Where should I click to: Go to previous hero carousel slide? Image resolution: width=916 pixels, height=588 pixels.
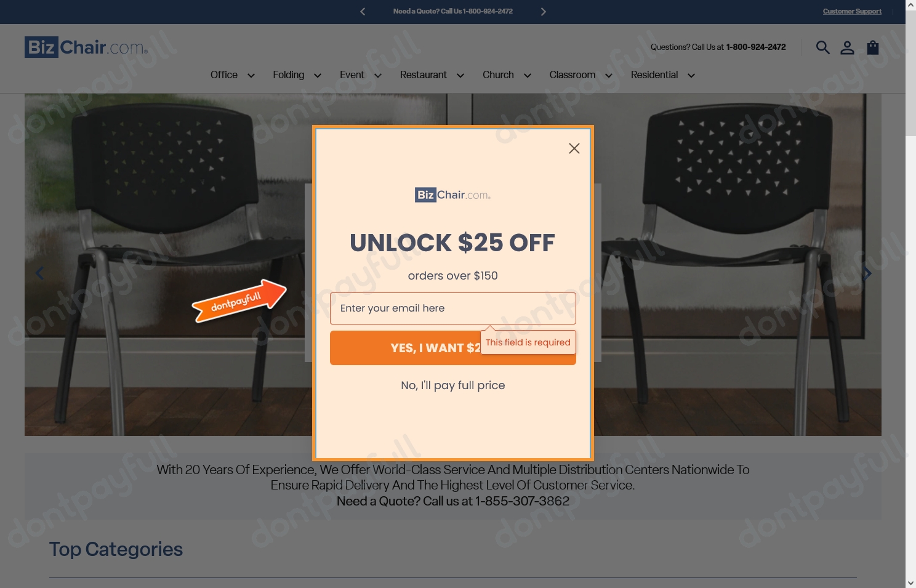click(x=39, y=273)
